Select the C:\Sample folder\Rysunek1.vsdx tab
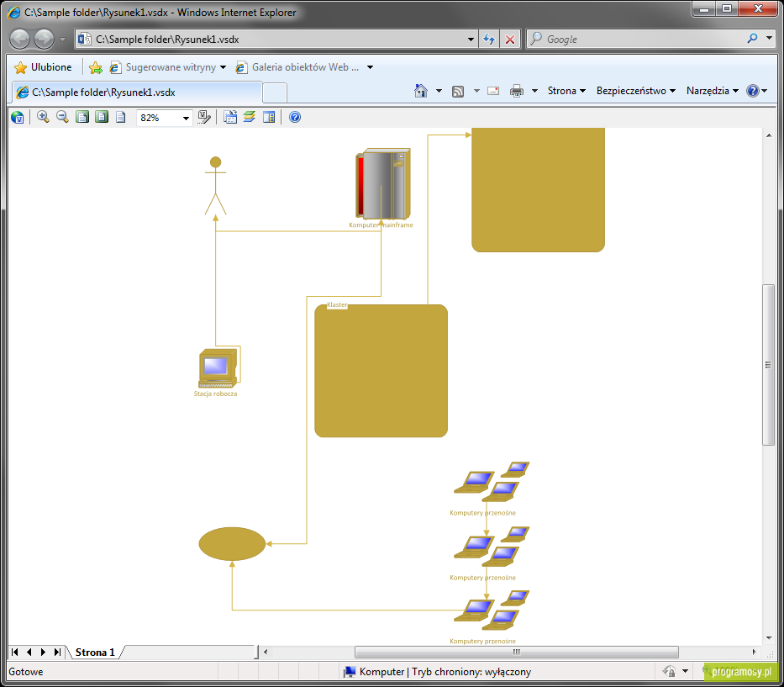The width and height of the screenshot is (784, 687). (136, 92)
